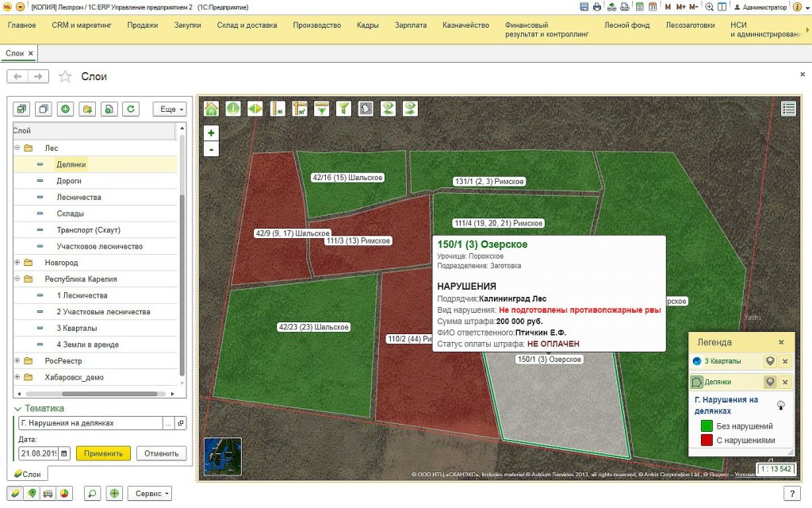Click the home icon on map toolbar
812x508 pixels.
211,108
